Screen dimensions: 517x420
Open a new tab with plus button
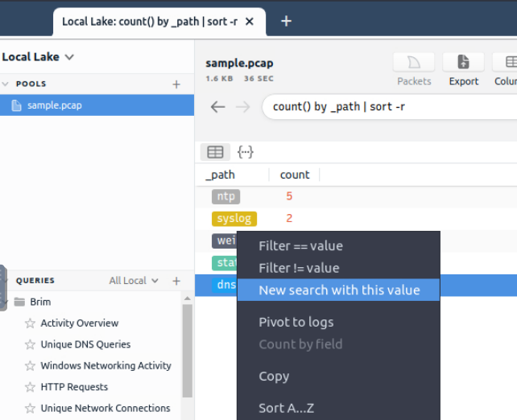point(285,22)
